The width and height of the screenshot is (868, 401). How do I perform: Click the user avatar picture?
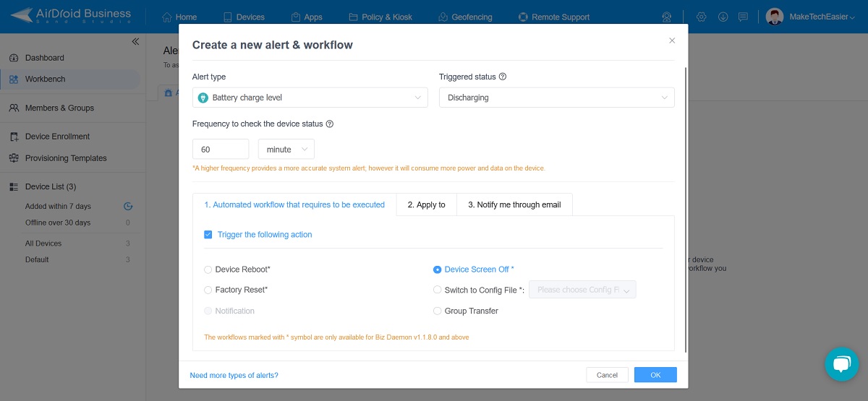pos(775,17)
